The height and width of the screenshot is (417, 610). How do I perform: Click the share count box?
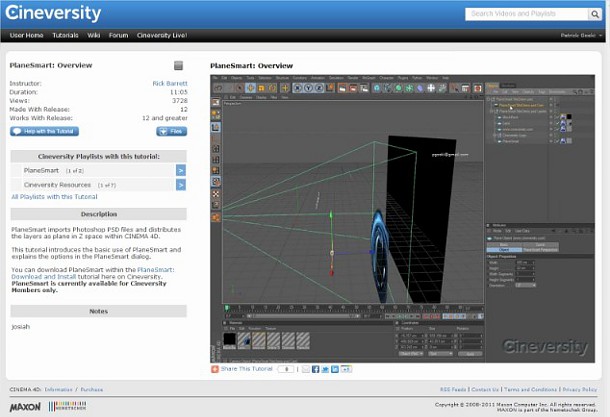pyautogui.click(x=286, y=369)
